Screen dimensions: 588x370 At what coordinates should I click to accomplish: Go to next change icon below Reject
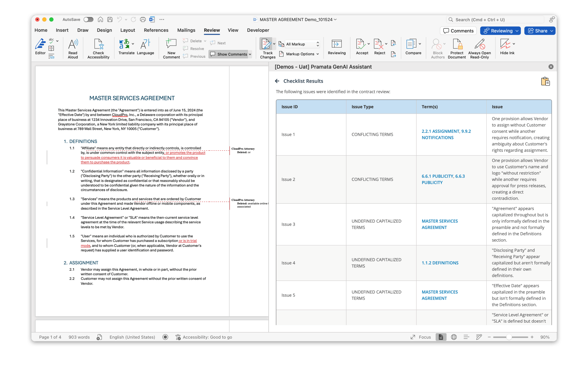[x=393, y=54]
